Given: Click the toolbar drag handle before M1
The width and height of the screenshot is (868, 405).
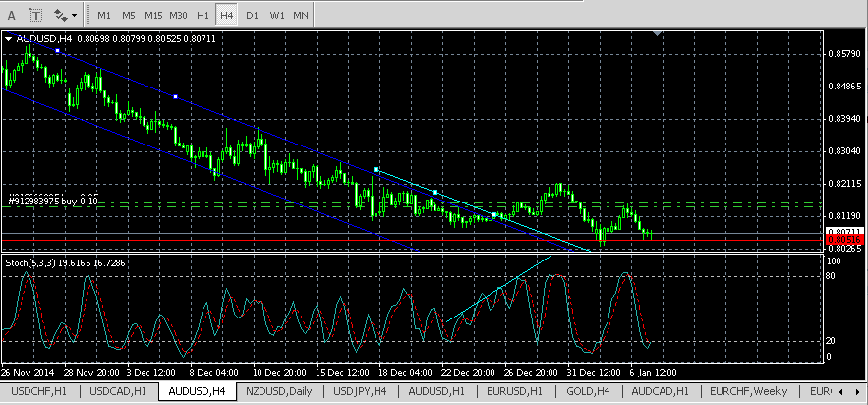Looking at the screenshot, I should pos(87,15).
